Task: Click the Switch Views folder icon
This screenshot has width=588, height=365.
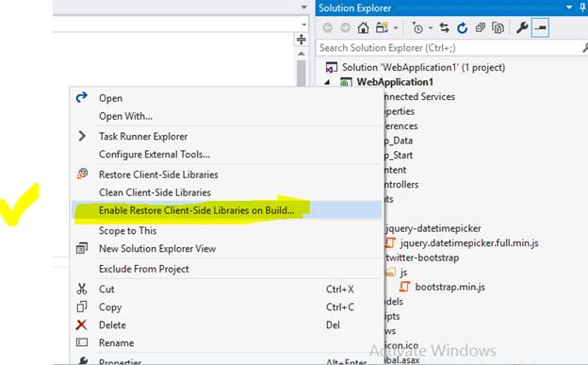Action: [383, 27]
